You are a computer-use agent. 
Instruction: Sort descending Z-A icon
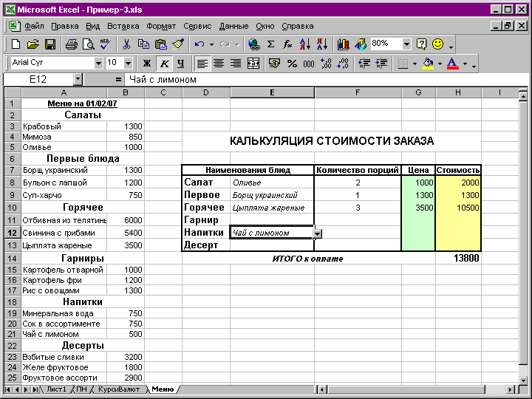(322, 44)
